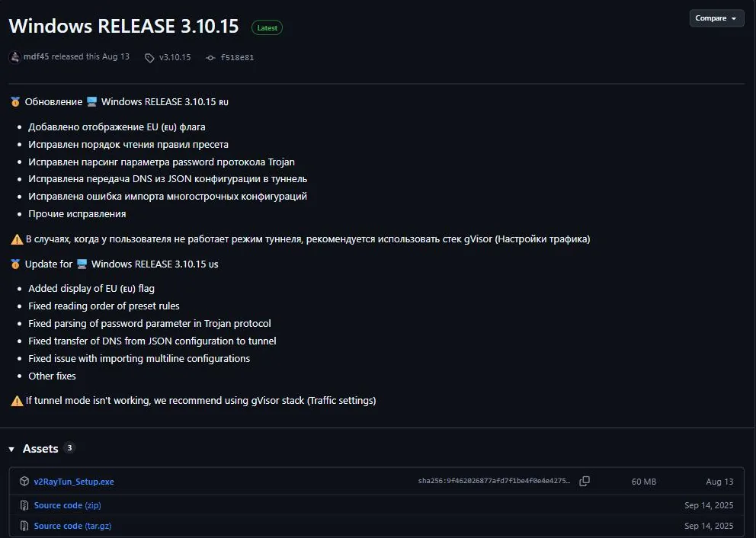Screen dimensions: 756x538
Task: Click the Aug 13 date in setup row
Action: 719,482
